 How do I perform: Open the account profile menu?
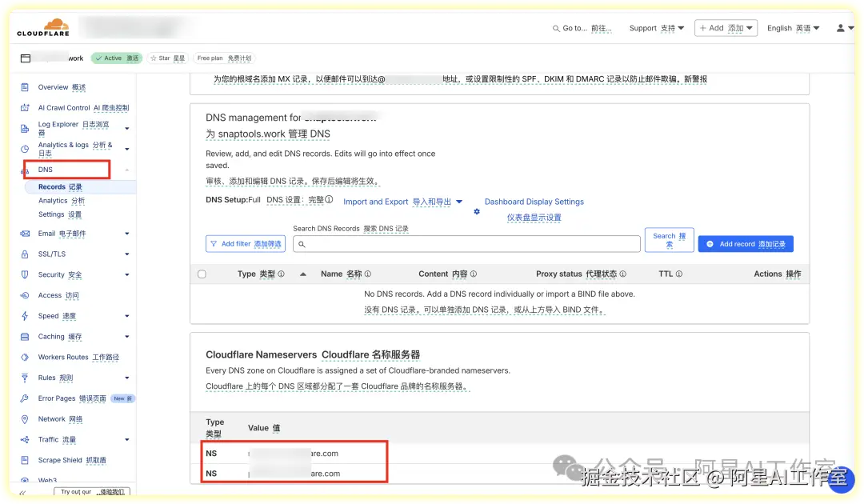844,26
